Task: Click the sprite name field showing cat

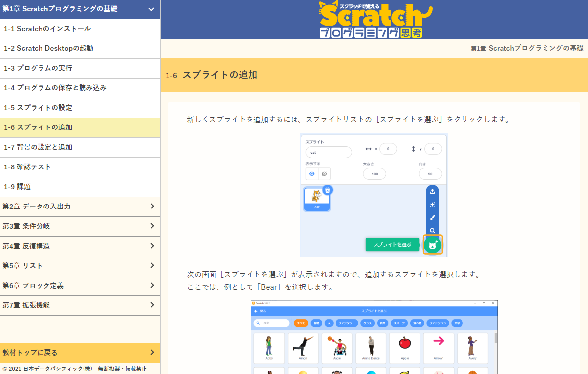Action: [x=329, y=152]
